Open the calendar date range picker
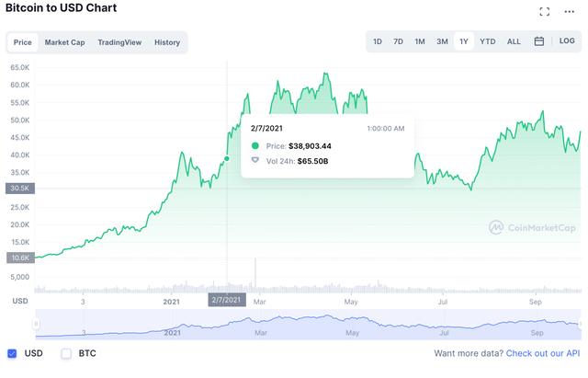Viewport: 588px width, 378px height. [x=539, y=41]
